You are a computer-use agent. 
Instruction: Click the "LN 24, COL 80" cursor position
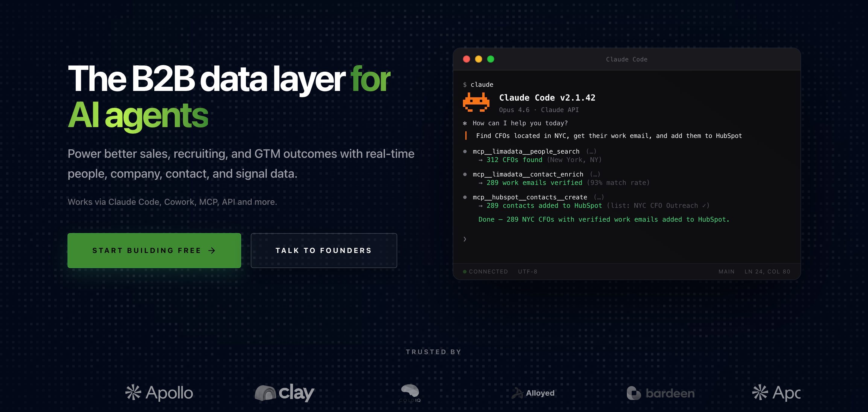point(767,272)
